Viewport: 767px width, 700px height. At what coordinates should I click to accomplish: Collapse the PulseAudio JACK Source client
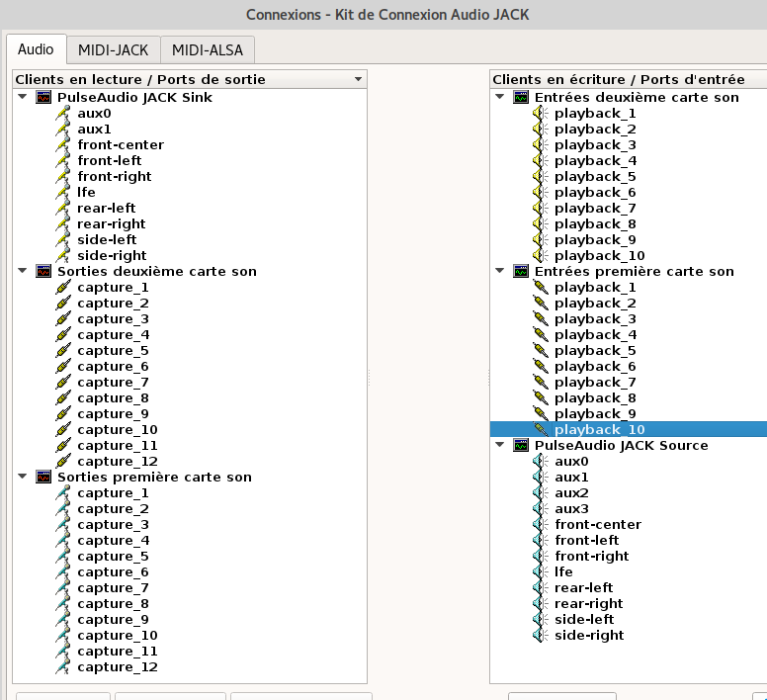pos(500,445)
